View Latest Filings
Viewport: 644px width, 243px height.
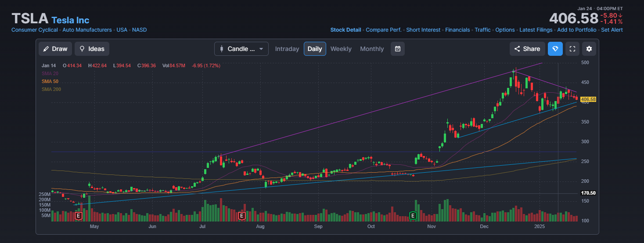(536, 30)
